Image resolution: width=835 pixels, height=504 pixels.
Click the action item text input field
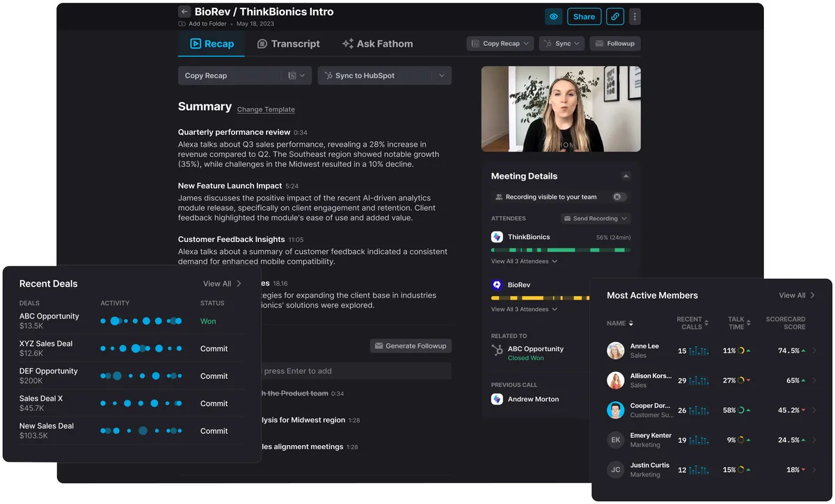pyautogui.click(x=348, y=371)
